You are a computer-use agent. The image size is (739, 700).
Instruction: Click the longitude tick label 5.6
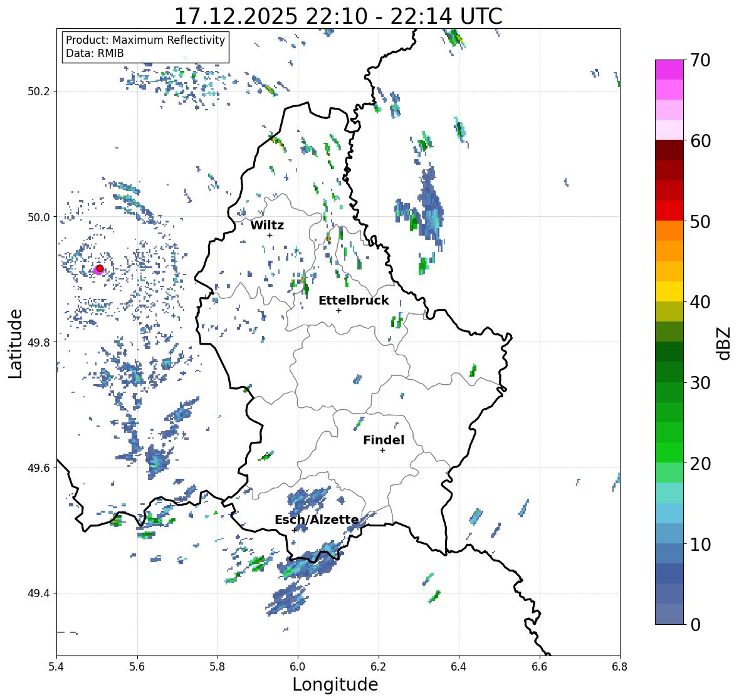137,666
